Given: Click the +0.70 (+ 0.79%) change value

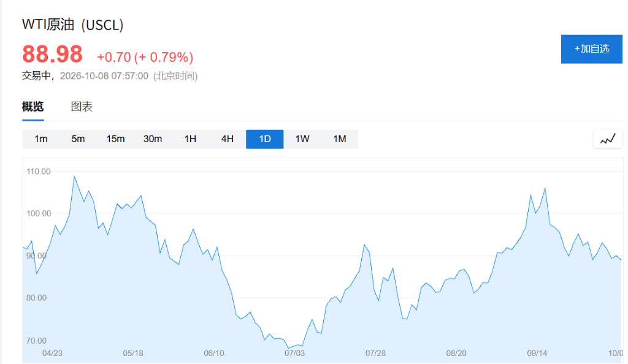Looking at the screenshot, I should click(145, 57).
